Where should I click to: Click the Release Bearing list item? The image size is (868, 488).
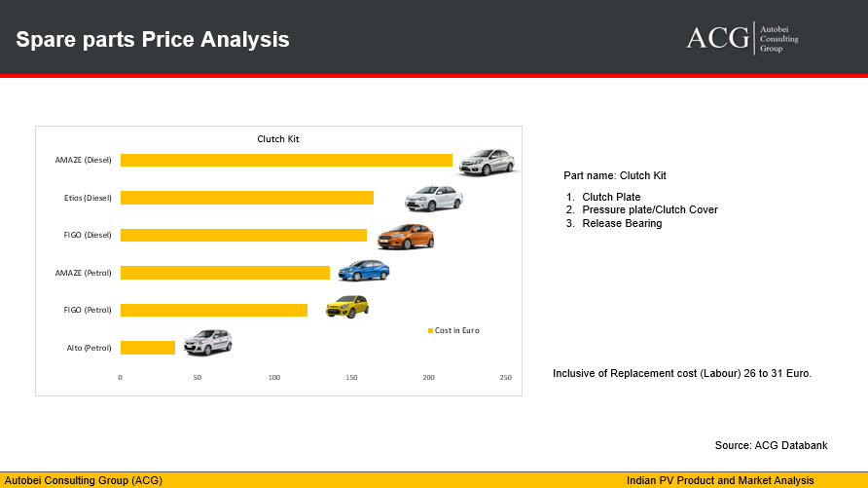point(622,223)
